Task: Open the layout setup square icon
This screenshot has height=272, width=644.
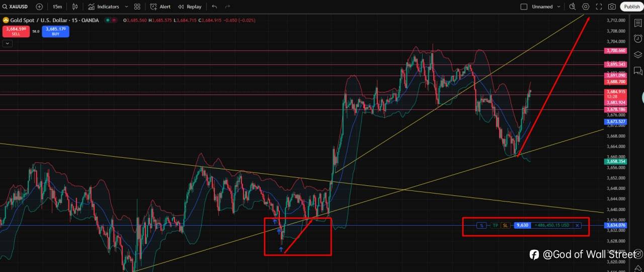Action: tap(524, 7)
